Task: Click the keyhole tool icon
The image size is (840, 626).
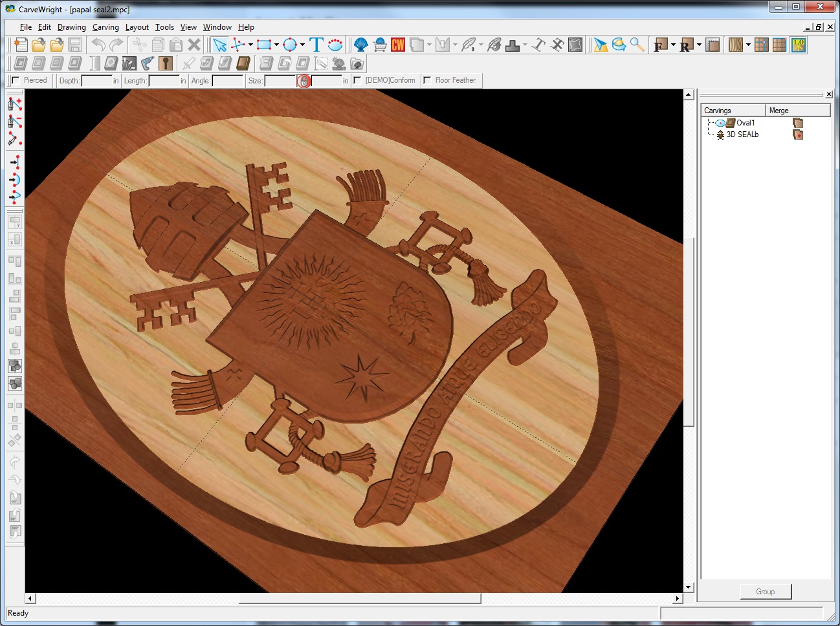Action: 166,63
